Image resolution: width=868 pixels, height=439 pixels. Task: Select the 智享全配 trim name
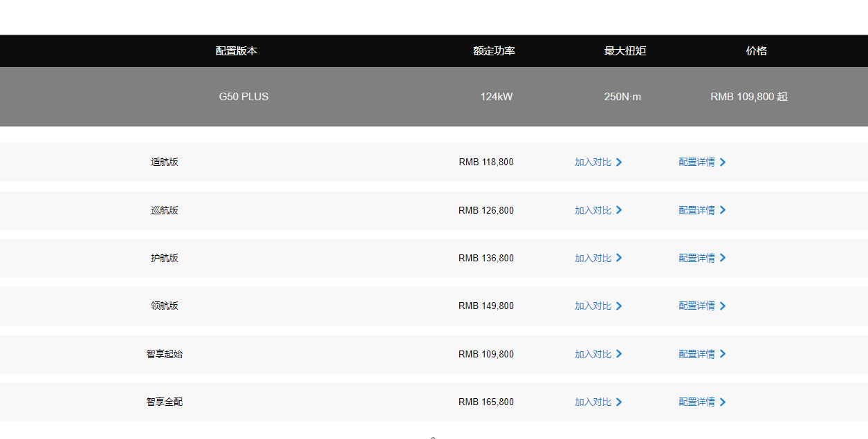(x=165, y=402)
